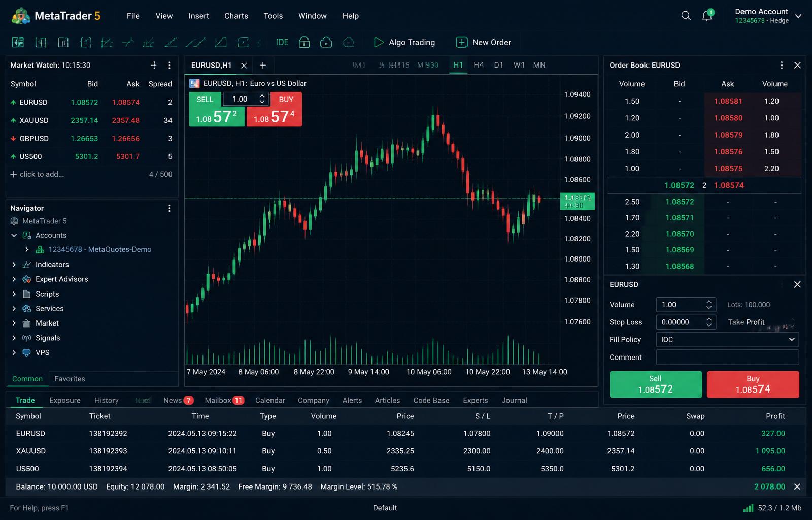Expand the Indicators tree node
The height and width of the screenshot is (520, 812).
pyautogui.click(x=14, y=265)
